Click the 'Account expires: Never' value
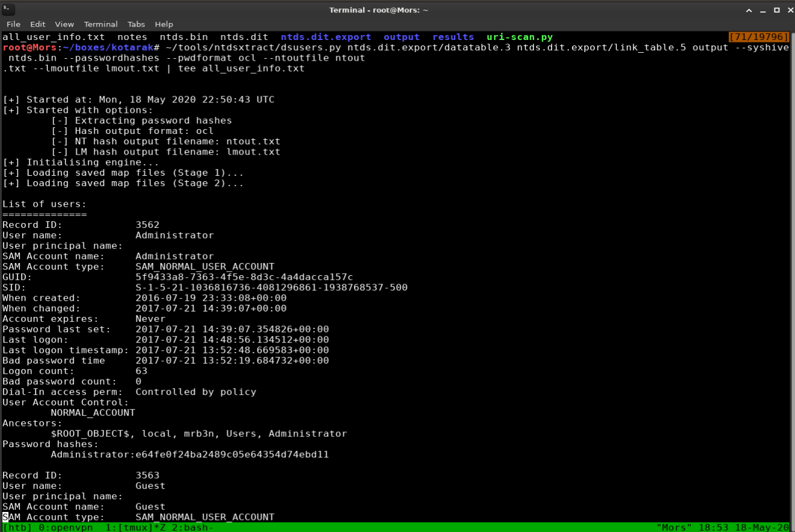This screenshot has height=532, width=795. [x=150, y=319]
